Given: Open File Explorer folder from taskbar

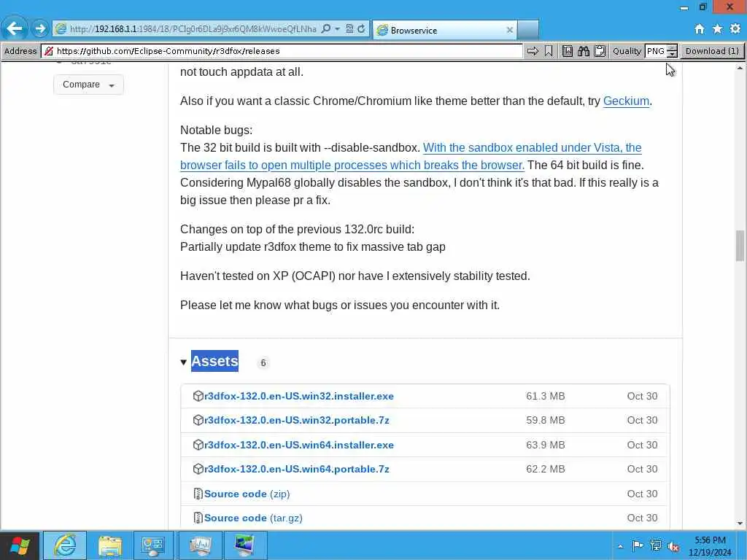Looking at the screenshot, I should click(x=110, y=545).
